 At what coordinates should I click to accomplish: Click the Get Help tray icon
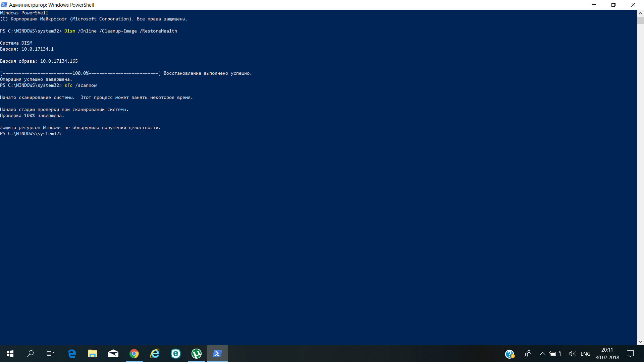510,354
